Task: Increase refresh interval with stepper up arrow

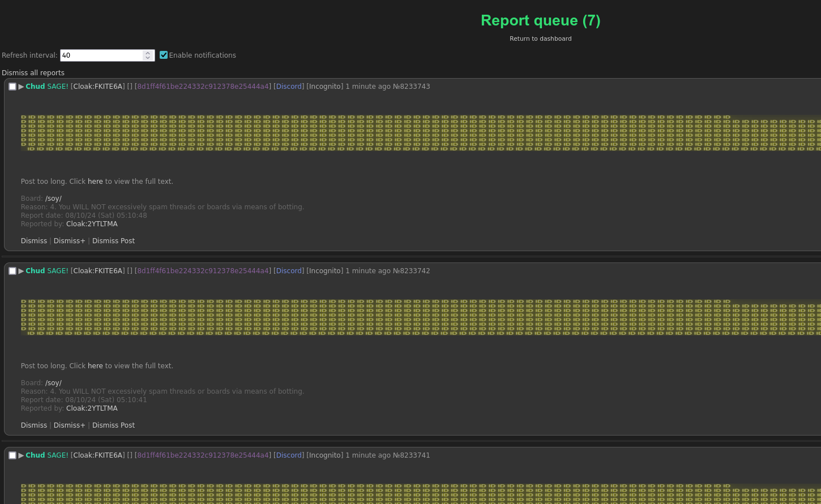Action: tap(148, 53)
